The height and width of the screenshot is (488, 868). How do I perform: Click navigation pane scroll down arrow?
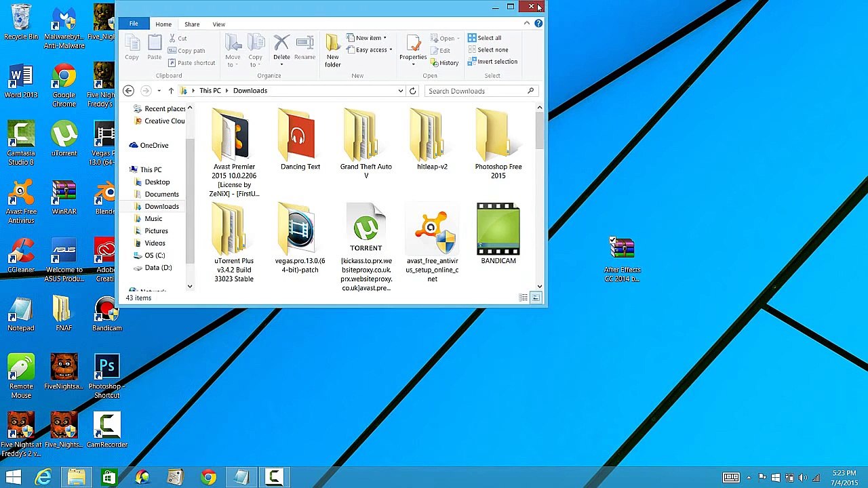point(190,287)
